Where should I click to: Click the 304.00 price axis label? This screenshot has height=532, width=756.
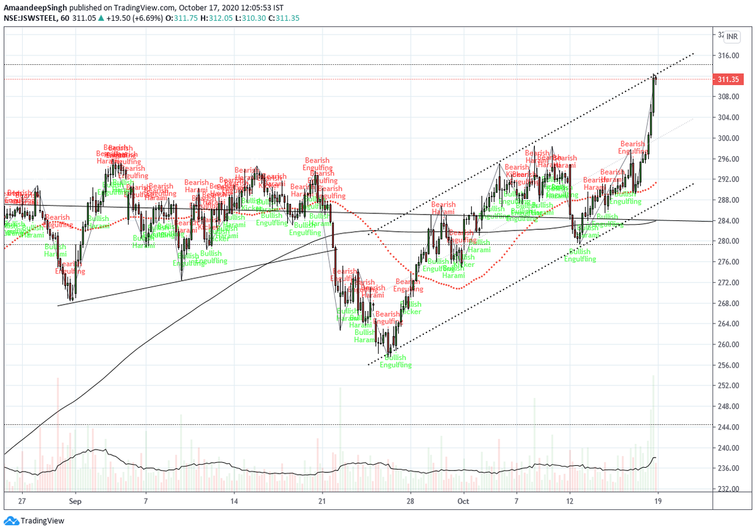728,118
